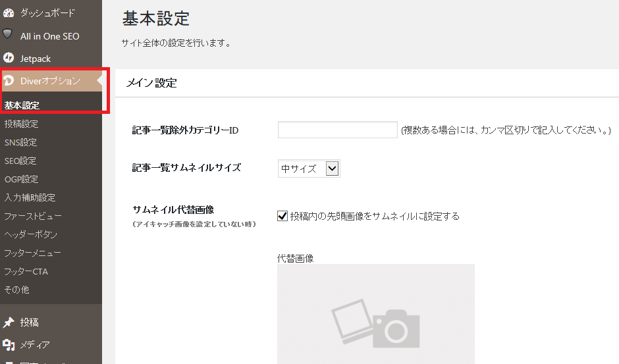Open ヘッダーボタン settings
Image resolution: width=619 pixels, height=364 pixels.
tap(31, 234)
